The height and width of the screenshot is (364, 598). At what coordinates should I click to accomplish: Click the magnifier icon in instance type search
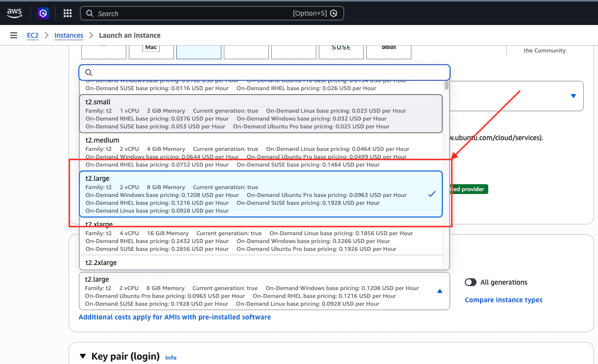tap(89, 73)
